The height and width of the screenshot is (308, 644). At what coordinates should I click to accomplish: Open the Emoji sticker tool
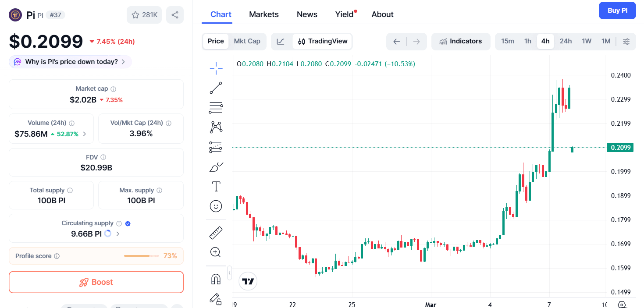point(216,206)
